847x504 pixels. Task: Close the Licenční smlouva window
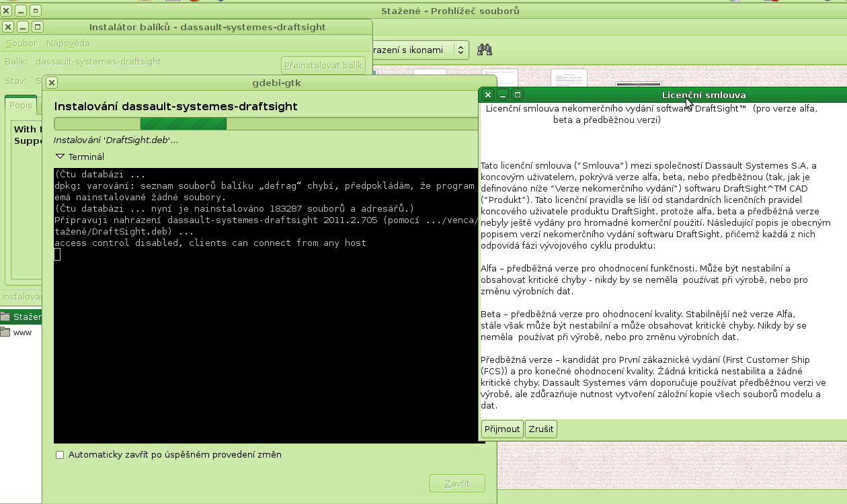point(489,95)
